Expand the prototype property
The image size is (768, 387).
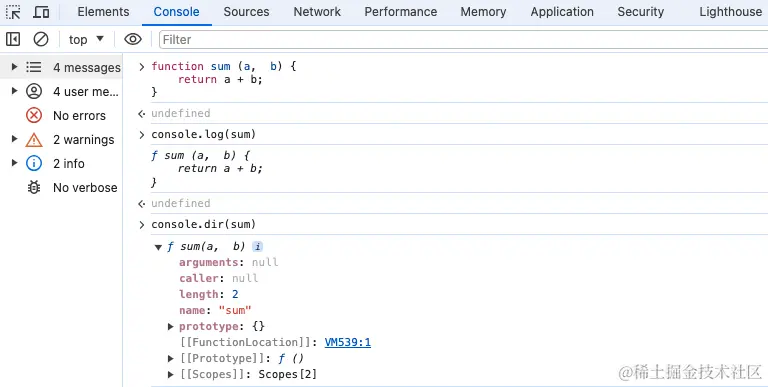[x=170, y=326]
